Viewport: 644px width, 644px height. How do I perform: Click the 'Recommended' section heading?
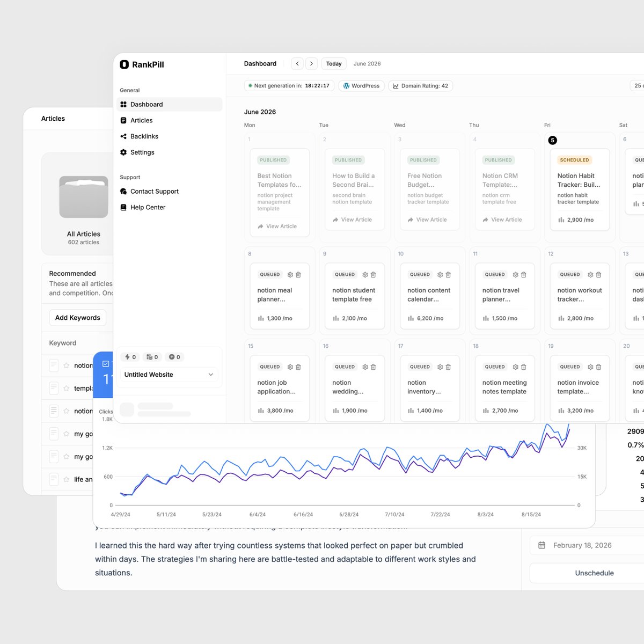72,274
